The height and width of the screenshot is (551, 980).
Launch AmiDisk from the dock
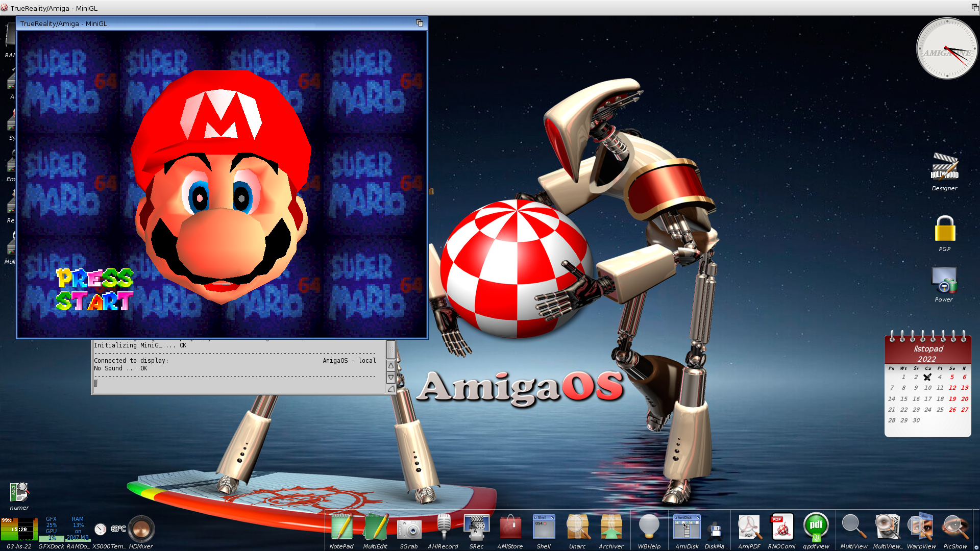point(687,527)
